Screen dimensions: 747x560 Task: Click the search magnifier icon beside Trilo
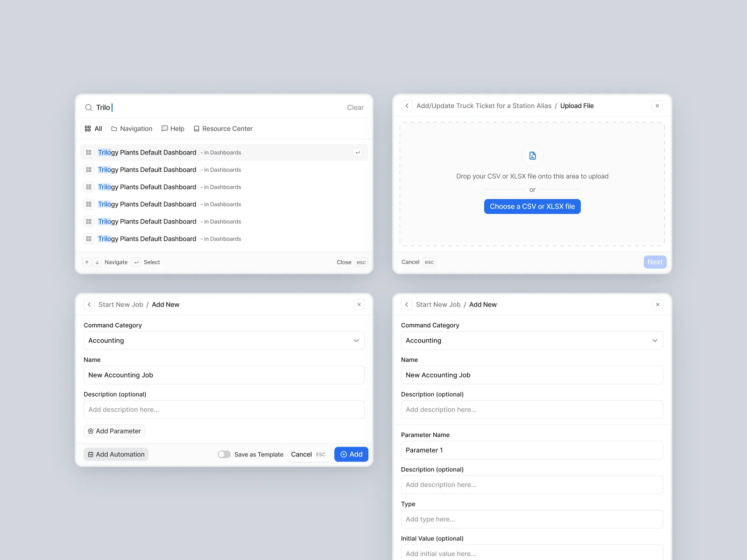click(88, 108)
